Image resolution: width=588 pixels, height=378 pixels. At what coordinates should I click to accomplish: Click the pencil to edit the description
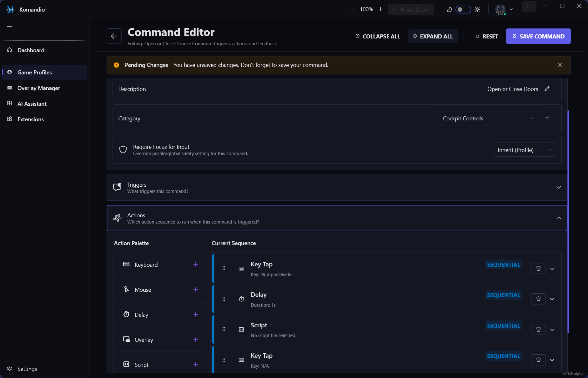547,89
